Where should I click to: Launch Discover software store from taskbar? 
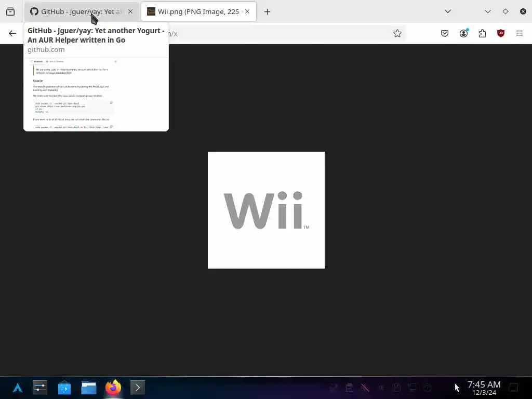point(64,388)
